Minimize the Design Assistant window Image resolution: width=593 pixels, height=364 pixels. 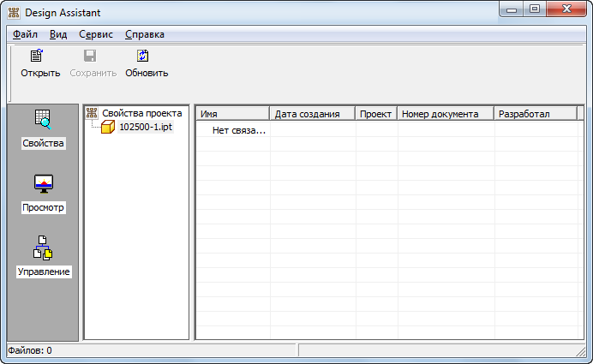point(512,9)
